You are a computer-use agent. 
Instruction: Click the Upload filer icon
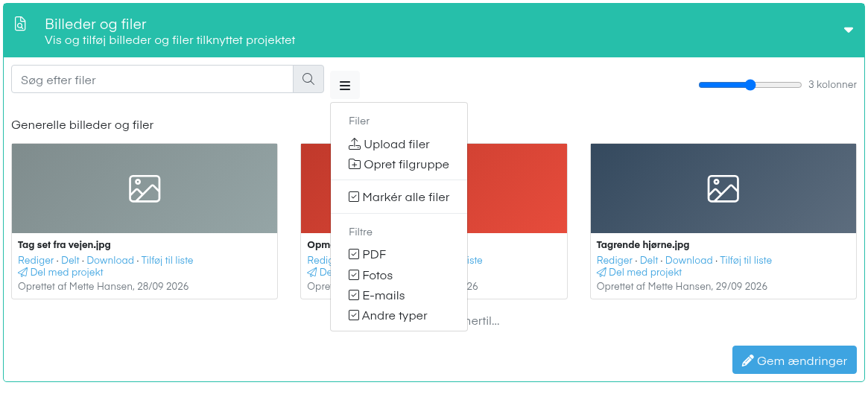point(355,144)
